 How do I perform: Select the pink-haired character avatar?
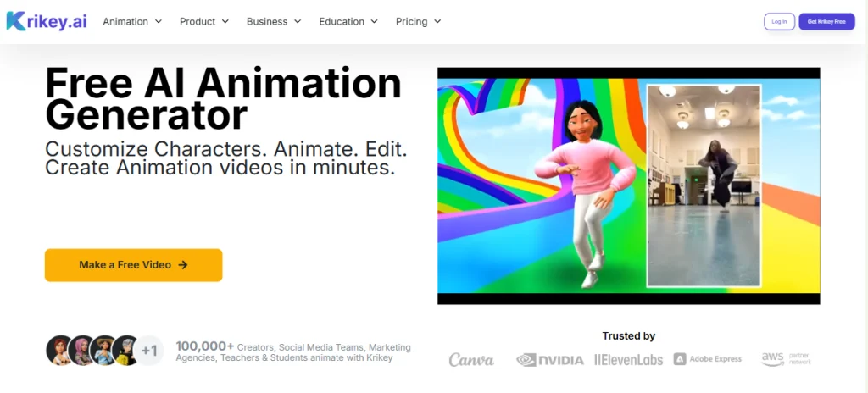point(81,351)
